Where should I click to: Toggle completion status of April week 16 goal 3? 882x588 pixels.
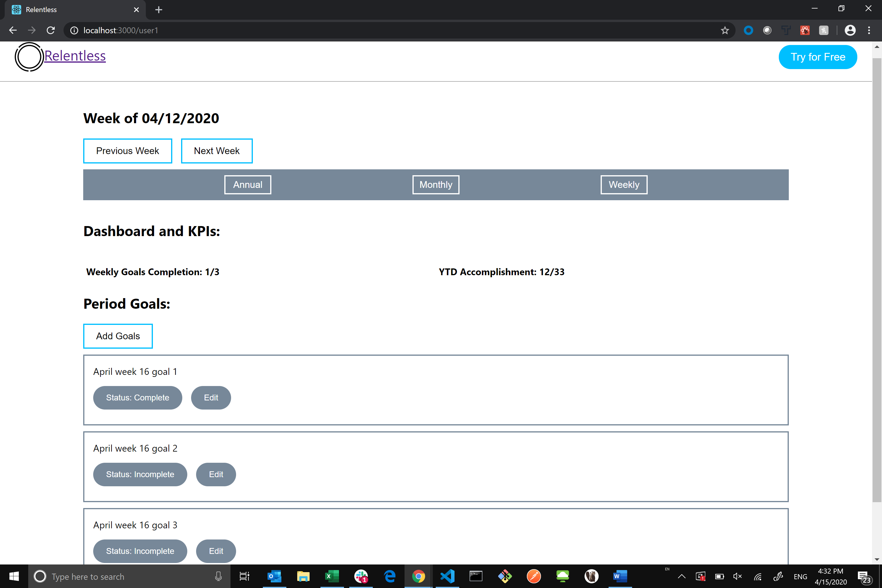(x=140, y=551)
